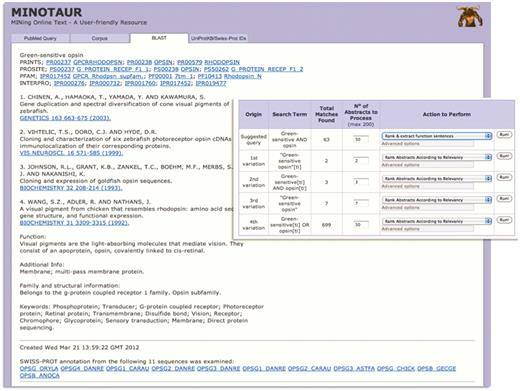Click the abstracts count field for the Suggested query
This screenshot has width=520, height=391.
[x=361, y=139]
